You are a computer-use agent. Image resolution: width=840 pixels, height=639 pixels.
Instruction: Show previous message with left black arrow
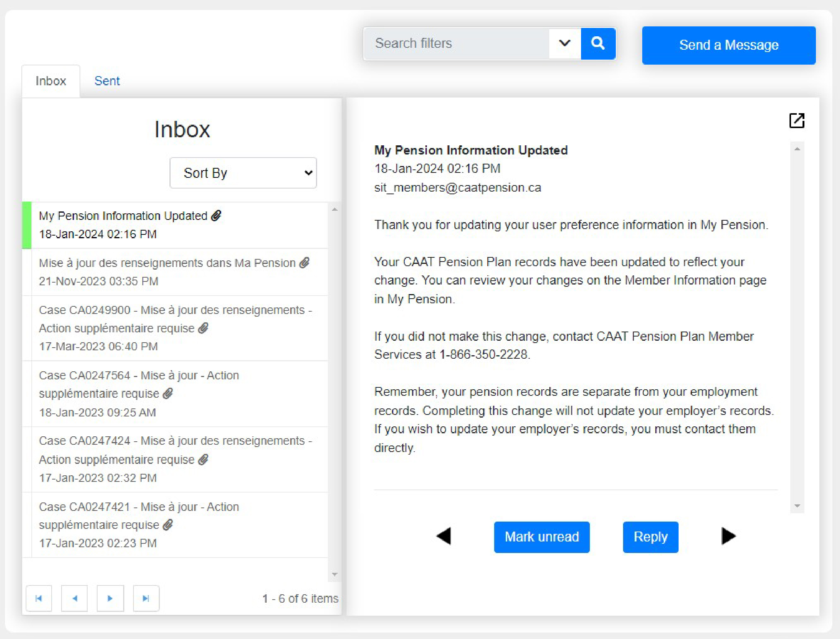coord(444,536)
